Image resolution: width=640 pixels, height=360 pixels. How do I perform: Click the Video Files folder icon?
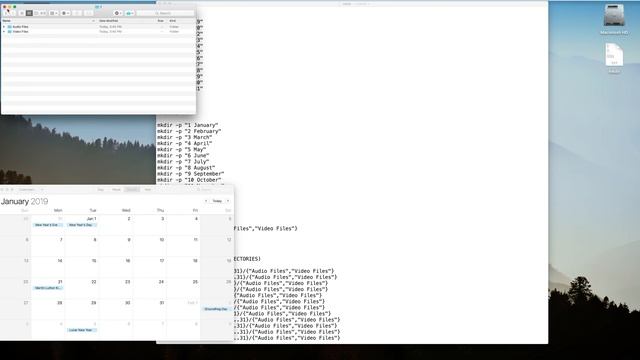(9, 31)
